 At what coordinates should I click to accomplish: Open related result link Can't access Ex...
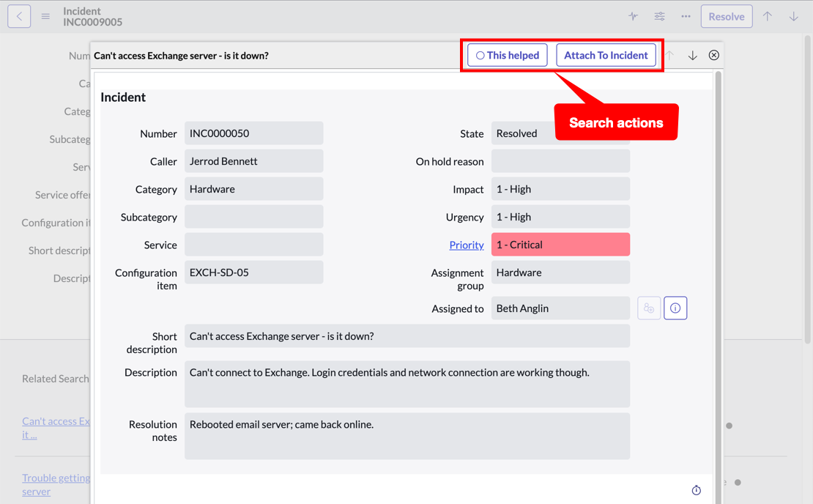click(56, 428)
